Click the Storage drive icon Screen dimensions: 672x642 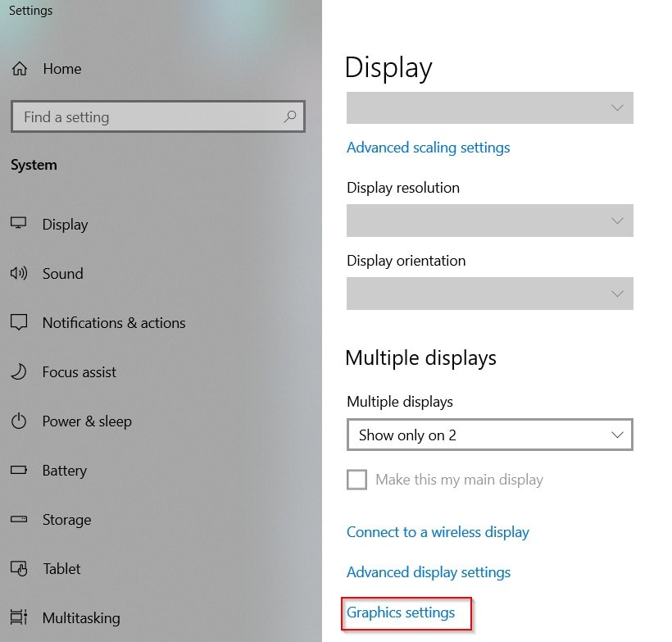pyautogui.click(x=19, y=519)
